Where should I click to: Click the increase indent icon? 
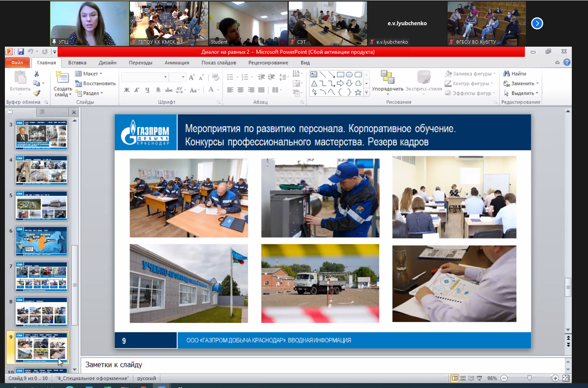(271, 77)
